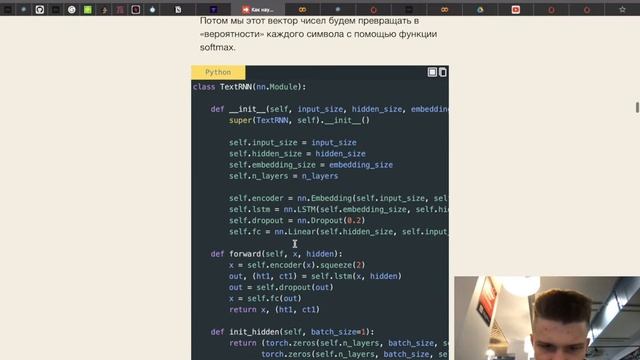This screenshot has height=360, width=640.
Task: Click the 'self.lstm = nn.LSTM' code line
Action: [x=338, y=209]
